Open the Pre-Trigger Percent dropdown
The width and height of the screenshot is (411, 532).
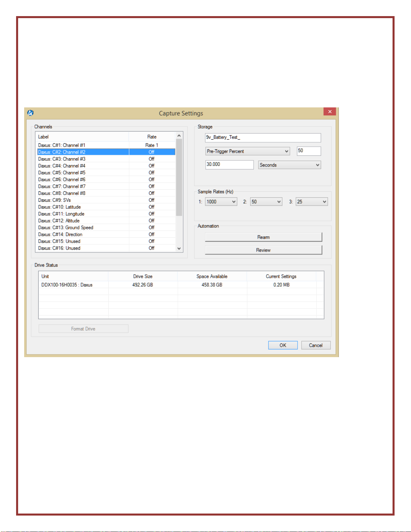click(248, 151)
